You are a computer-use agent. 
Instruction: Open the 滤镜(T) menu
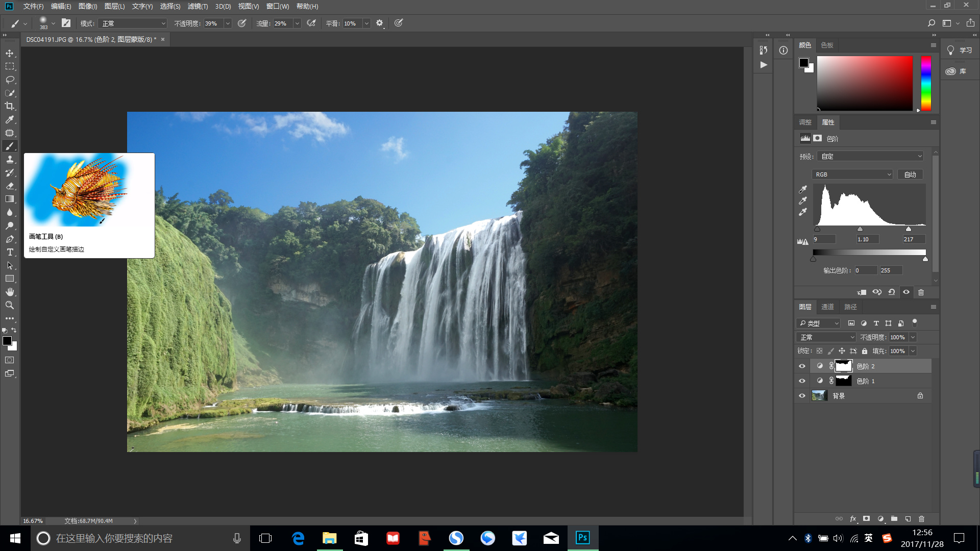click(198, 6)
